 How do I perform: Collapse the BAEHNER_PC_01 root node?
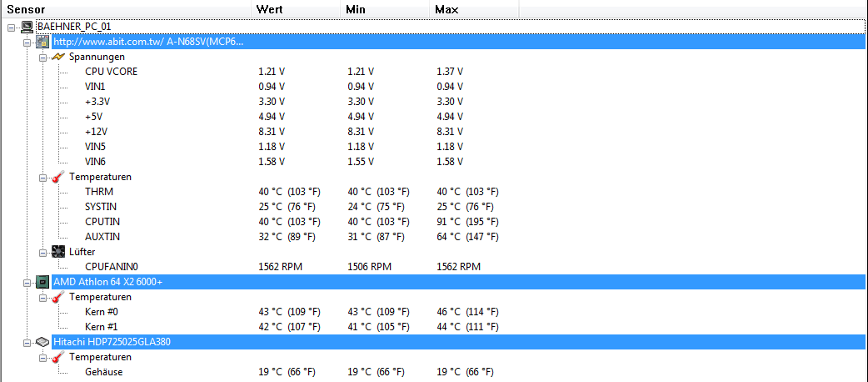(11, 27)
